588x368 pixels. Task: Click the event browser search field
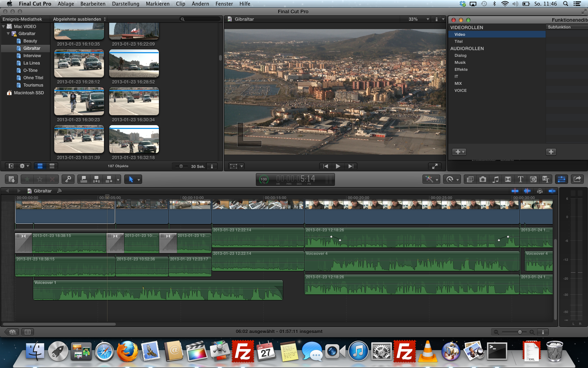200,19
